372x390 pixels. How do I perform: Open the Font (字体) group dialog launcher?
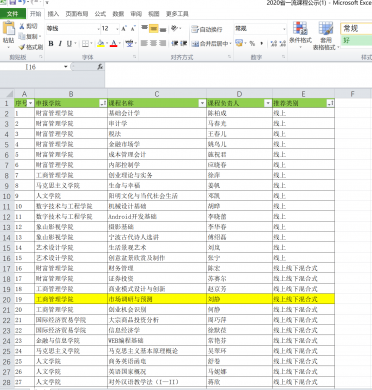[x=134, y=57]
